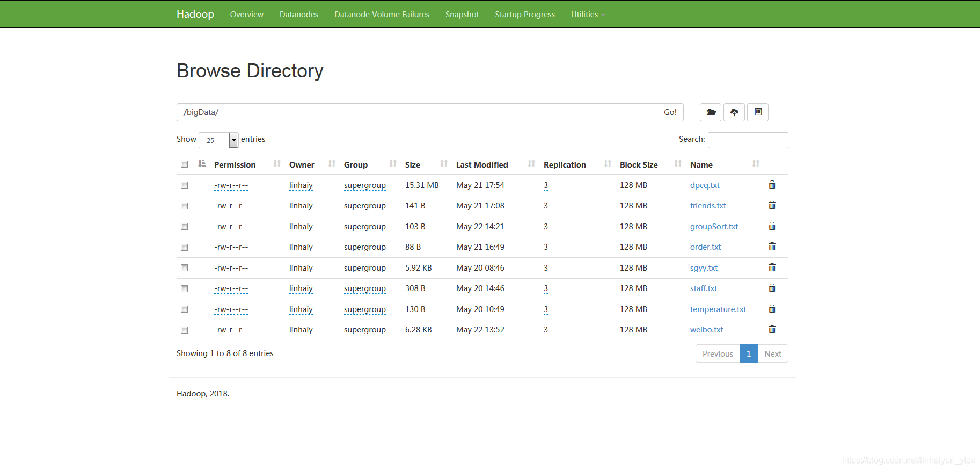Delete staff.txt using its trash icon
980x470 pixels.
772,288
